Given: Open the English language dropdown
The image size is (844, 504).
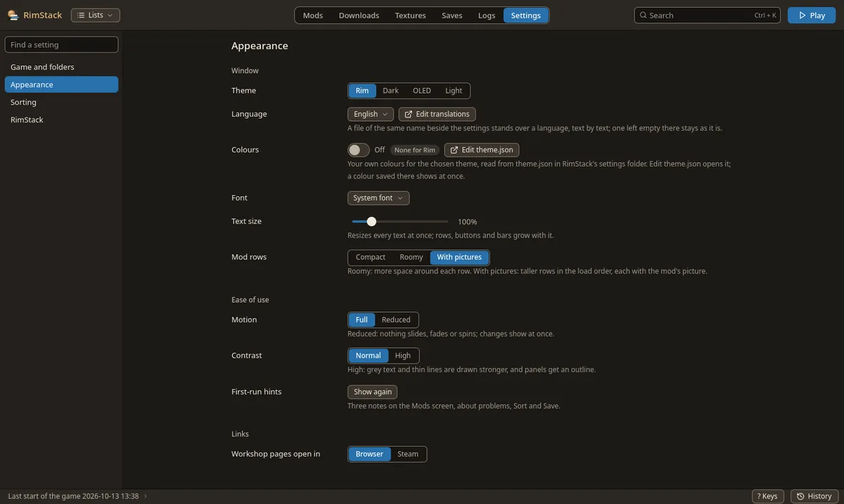Looking at the screenshot, I should point(371,114).
